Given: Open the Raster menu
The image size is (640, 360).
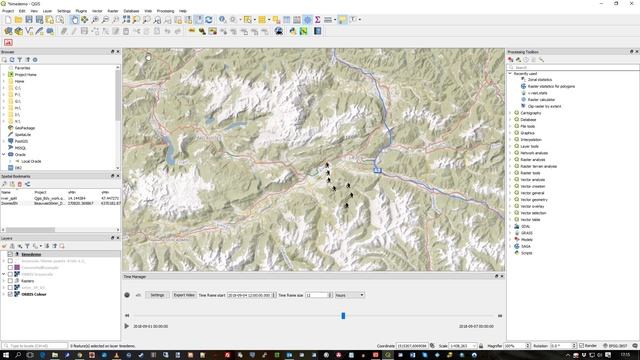Looking at the screenshot, I should pos(113,11).
